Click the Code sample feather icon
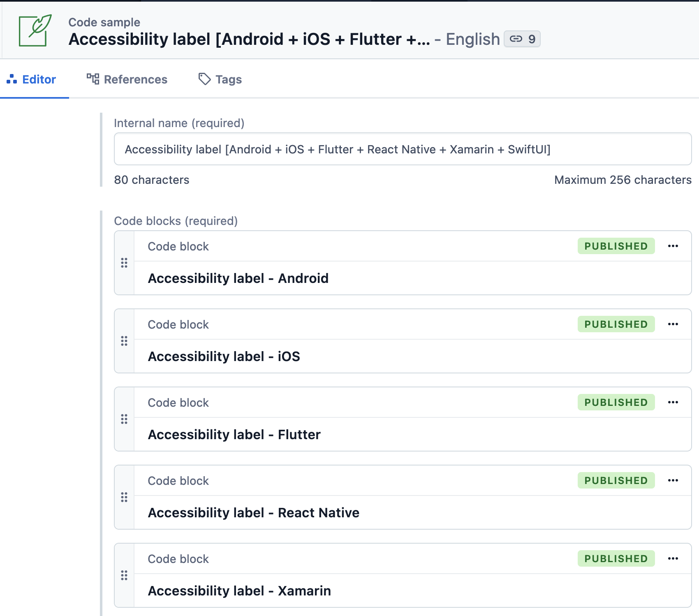The height and width of the screenshot is (616, 699). 35,30
